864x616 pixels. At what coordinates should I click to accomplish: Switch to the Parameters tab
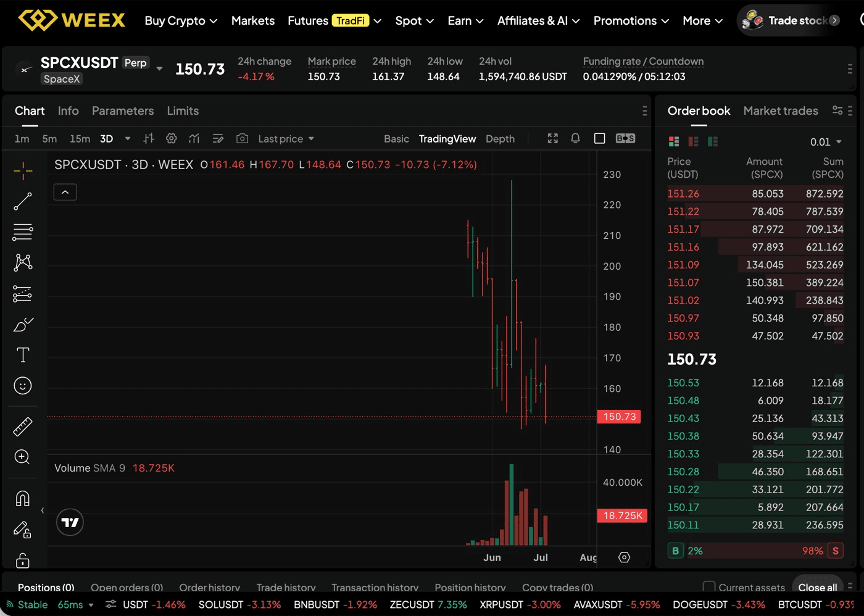click(123, 110)
